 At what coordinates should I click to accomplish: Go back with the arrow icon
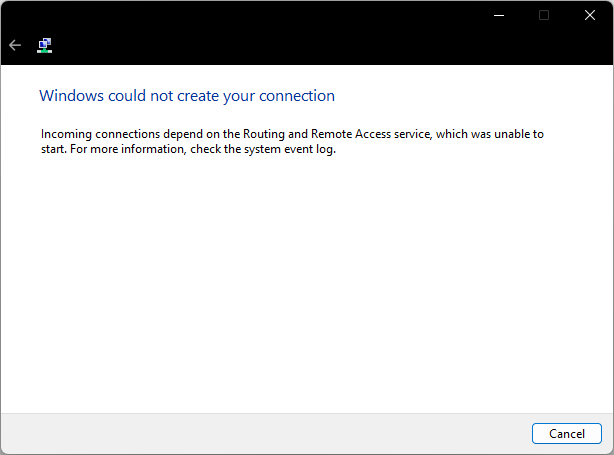(15, 45)
